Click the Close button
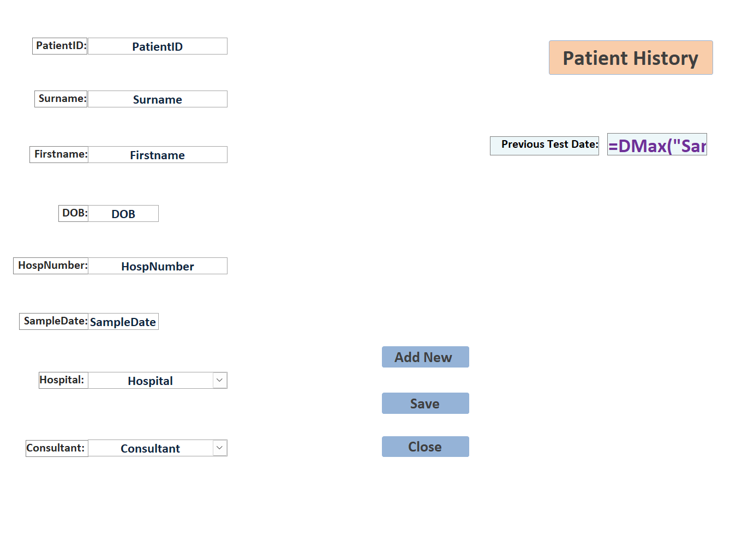The height and width of the screenshot is (560, 742). point(425,447)
